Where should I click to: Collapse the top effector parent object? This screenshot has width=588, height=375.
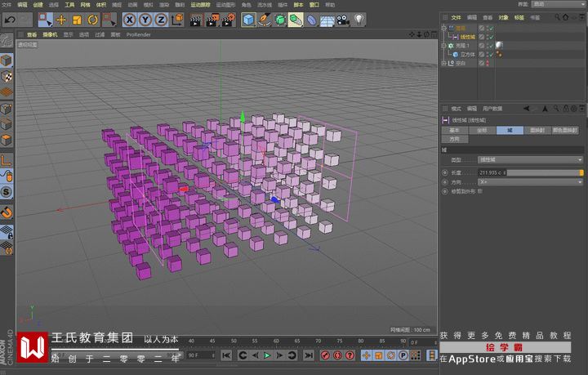(x=444, y=28)
